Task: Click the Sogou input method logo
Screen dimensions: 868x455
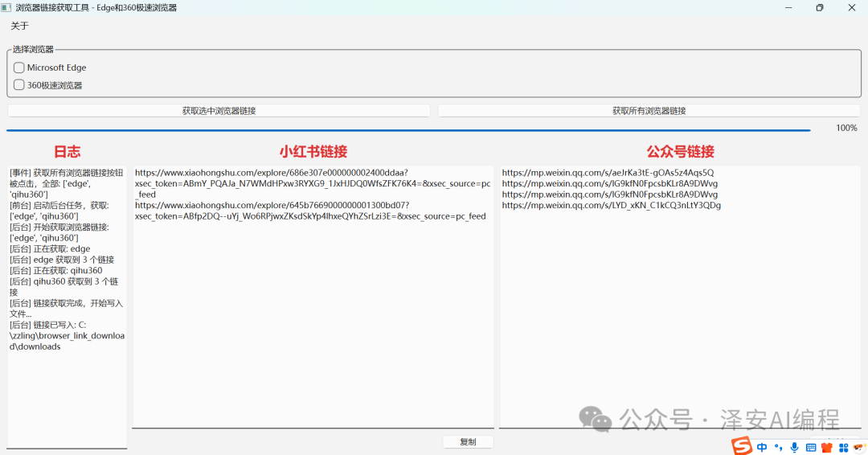Action: coord(742,446)
